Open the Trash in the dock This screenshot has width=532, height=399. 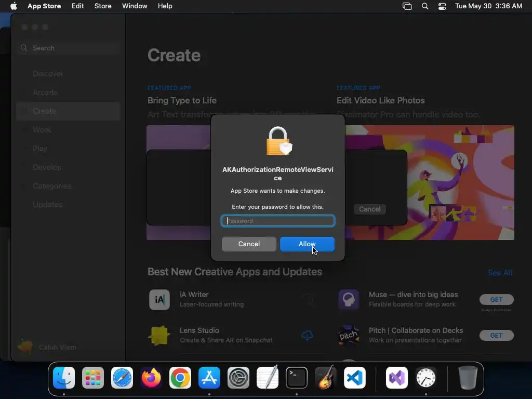tap(468, 378)
